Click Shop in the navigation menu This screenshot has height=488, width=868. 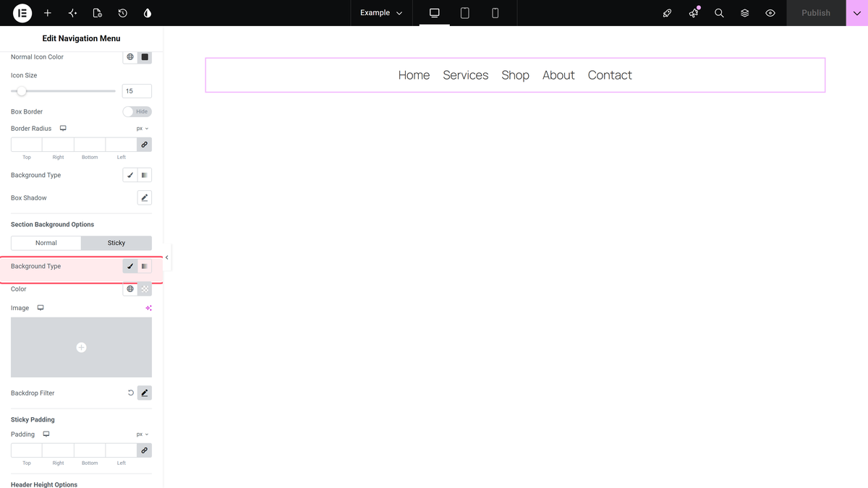point(516,75)
